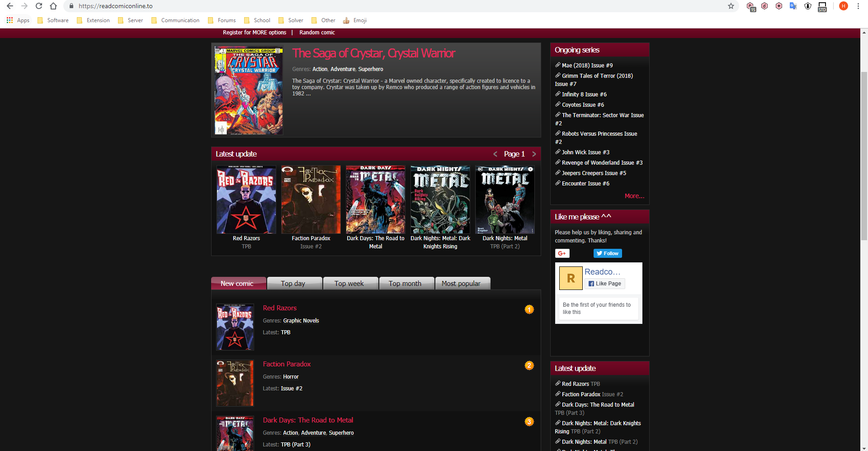Click the browser reload icon
The height and width of the screenshot is (451, 868).
[x=39, y=6]
